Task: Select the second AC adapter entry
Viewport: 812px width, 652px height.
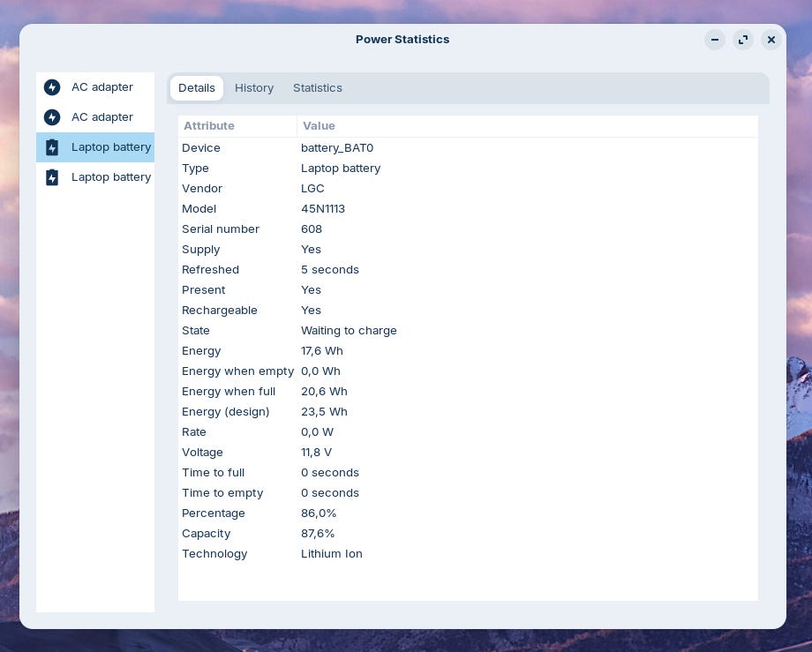Action: (95, 117)
